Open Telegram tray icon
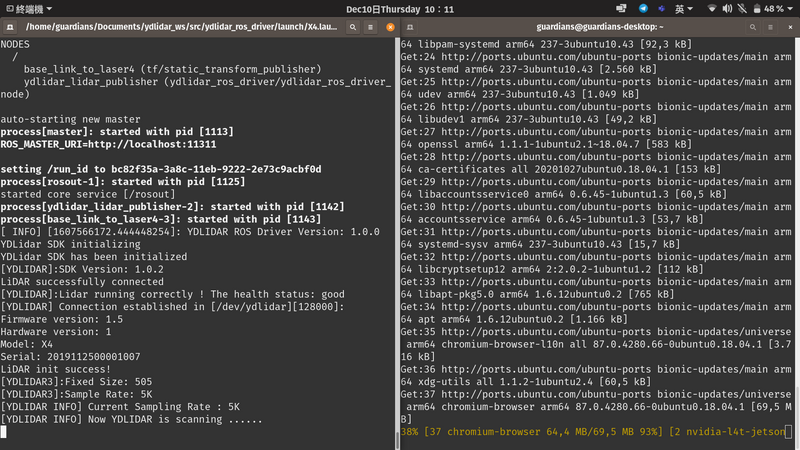The height and width of the screenshot is (450, 800). 643,9
